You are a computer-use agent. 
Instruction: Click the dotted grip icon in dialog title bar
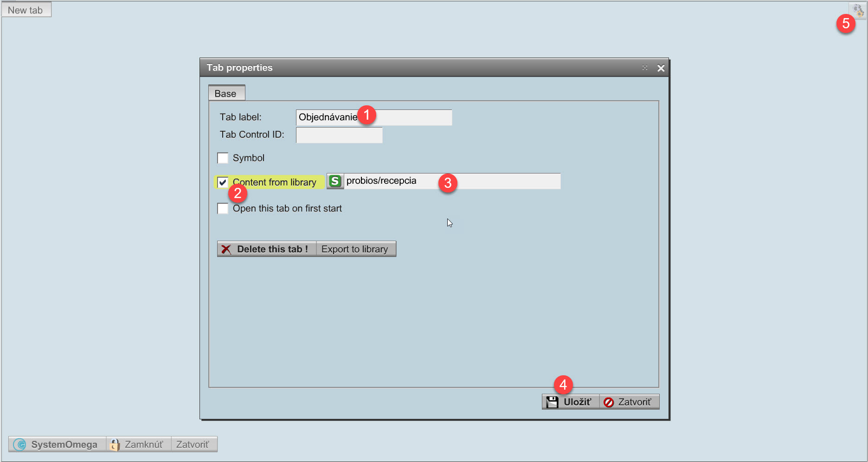click(645, 68)
